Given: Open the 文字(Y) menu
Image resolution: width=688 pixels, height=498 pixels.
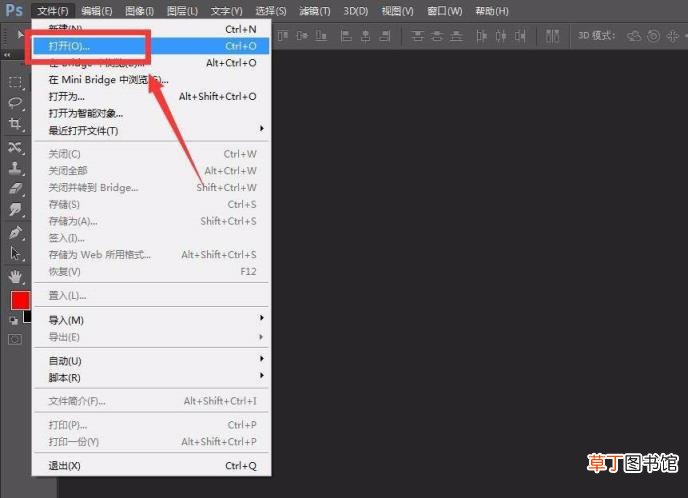Looking at the screenshot, I should click(x=226, y=11).
